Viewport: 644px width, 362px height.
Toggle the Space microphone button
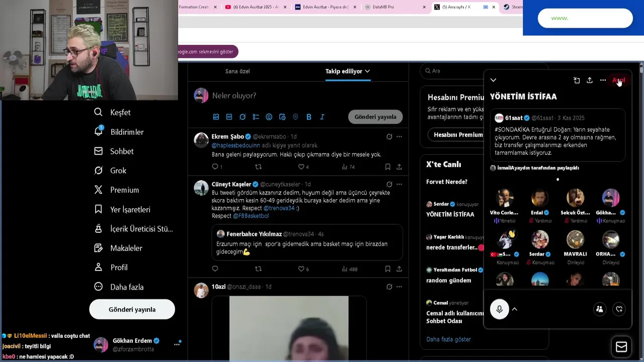pos(500,309)
